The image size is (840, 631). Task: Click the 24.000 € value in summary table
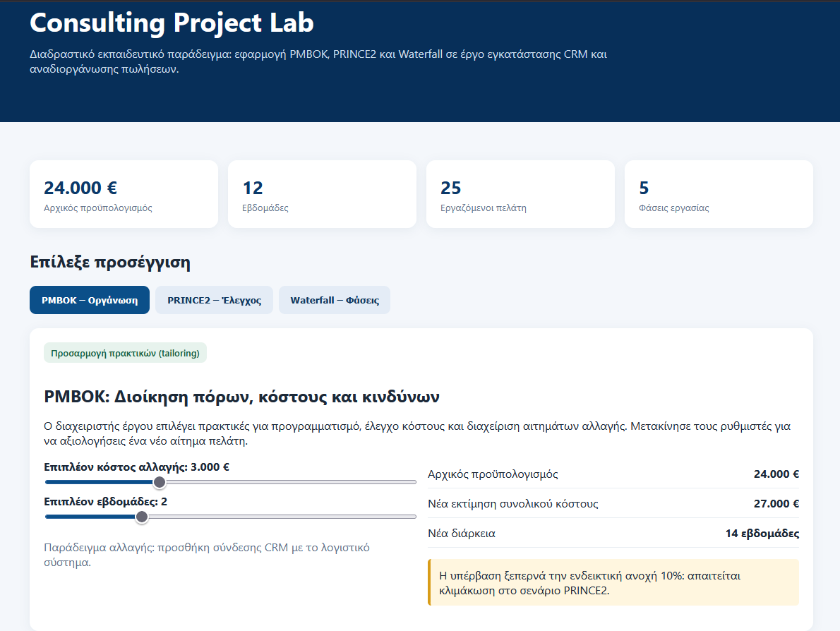pyautogui.click(x=776, y=474)
